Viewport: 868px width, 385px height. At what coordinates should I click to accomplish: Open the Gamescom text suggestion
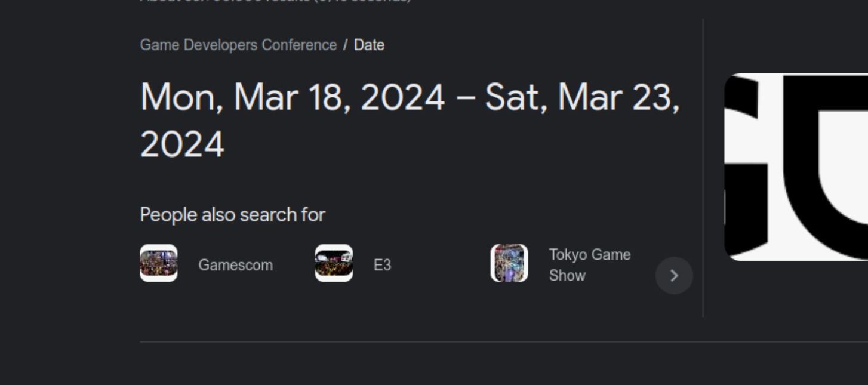tap(235, 266)
